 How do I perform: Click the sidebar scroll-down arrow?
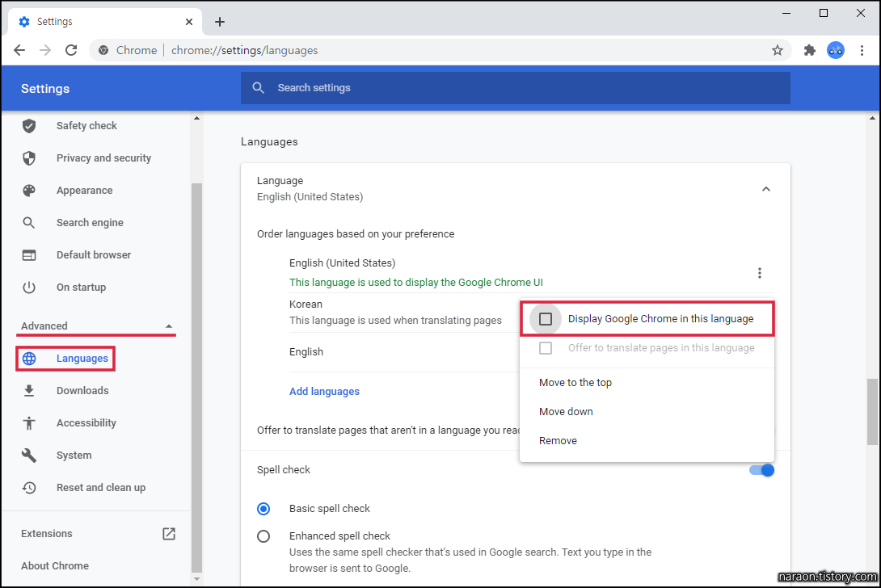point(196,578)
